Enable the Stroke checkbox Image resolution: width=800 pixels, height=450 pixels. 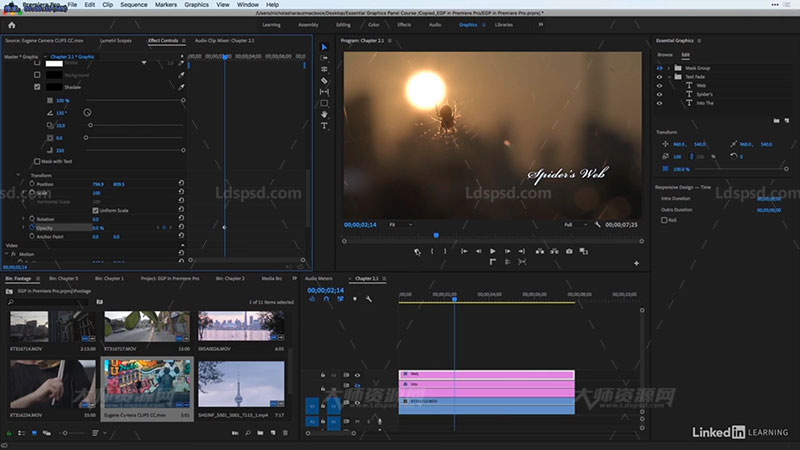click(37, 63)
